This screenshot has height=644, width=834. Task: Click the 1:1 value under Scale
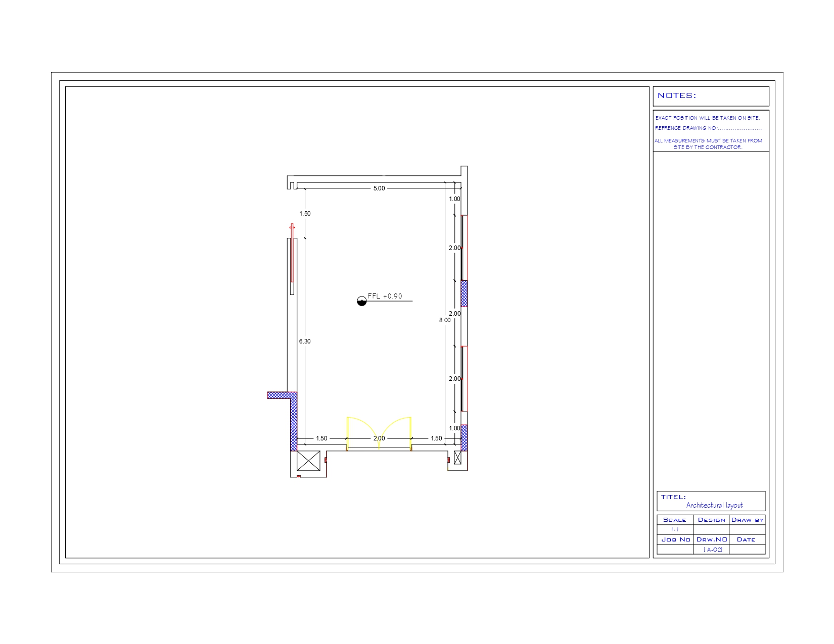click(x=674, y=528)
